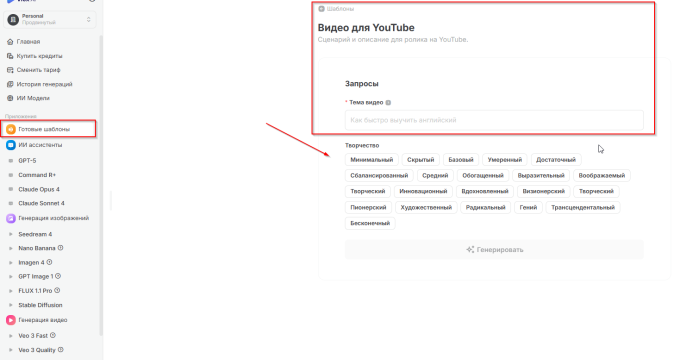
Task: Expand the Imagen 4 item arrow
Action: [11, 262]
